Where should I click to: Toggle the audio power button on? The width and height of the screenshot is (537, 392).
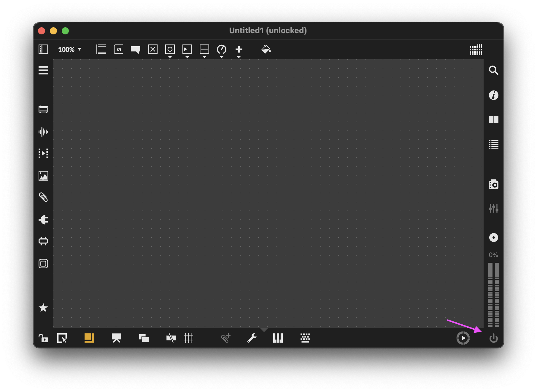pos(493,338)
